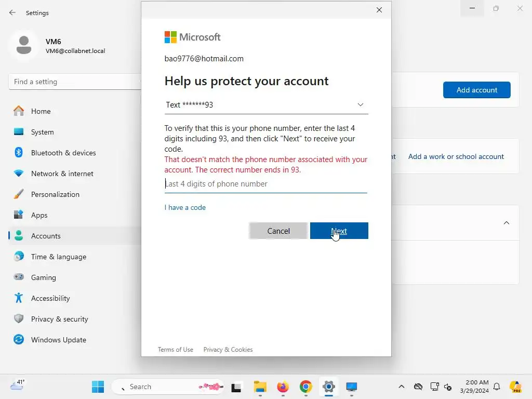Click Cancel in the Microsoft dialog
The width and height of the screenshot is (532, 399).
pos(278,231)
